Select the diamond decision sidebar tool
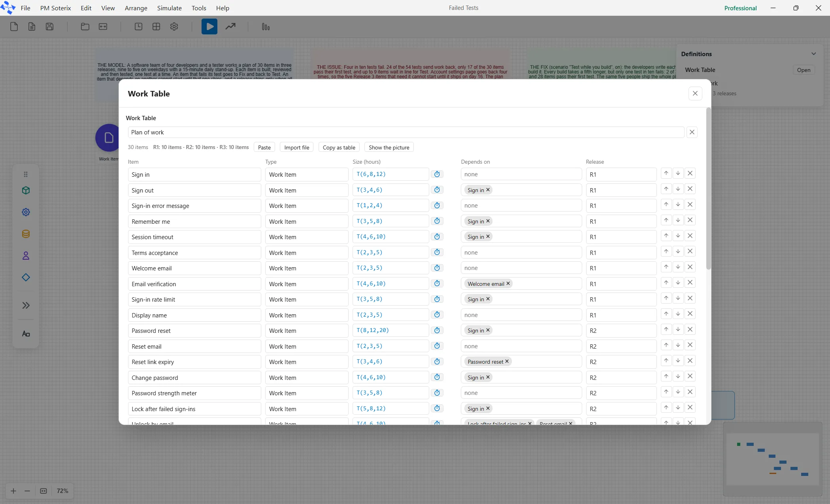830x504 pixels. pyautogui.click(x=26, y=277)
